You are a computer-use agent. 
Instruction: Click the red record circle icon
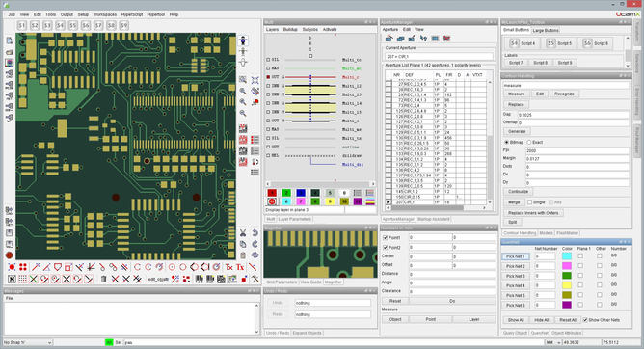pyautogui.click(x=9, y=255)
